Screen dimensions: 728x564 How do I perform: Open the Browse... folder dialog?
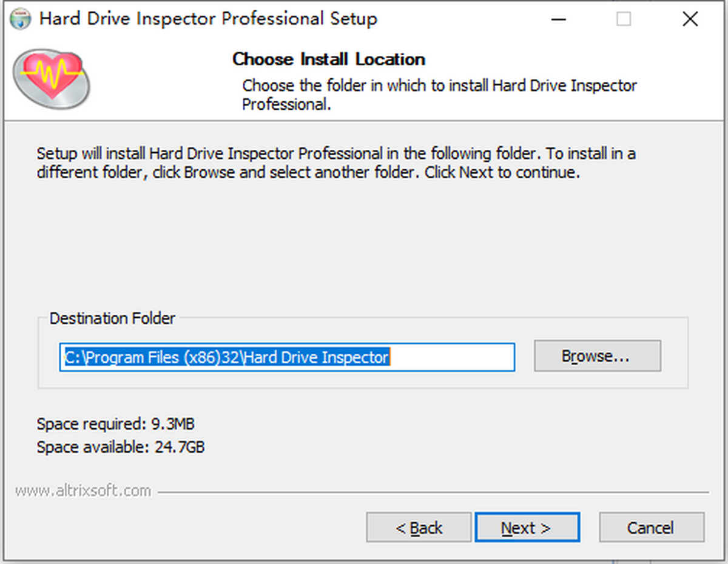pos(597,356)
